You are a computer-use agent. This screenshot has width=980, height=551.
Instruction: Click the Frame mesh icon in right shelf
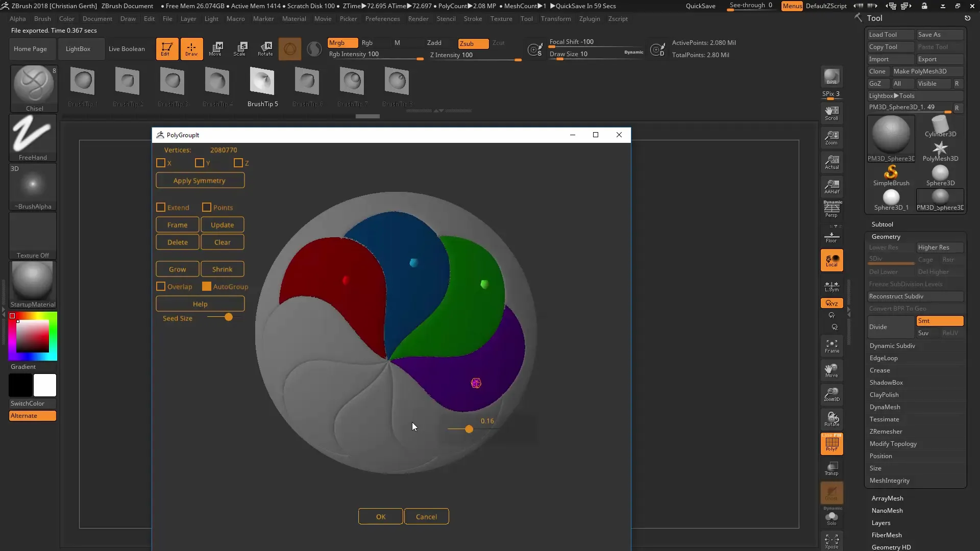pyautogui.click(x=831, y=346)
